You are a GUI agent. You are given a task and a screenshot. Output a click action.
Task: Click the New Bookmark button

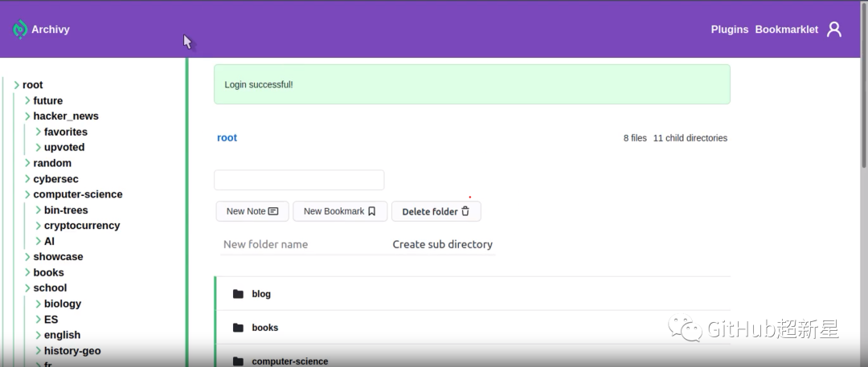[x=340, y=211]
